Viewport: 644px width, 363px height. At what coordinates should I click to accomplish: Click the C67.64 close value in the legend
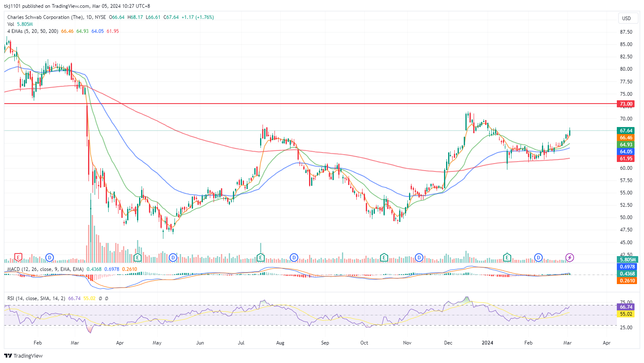point(171,17)
